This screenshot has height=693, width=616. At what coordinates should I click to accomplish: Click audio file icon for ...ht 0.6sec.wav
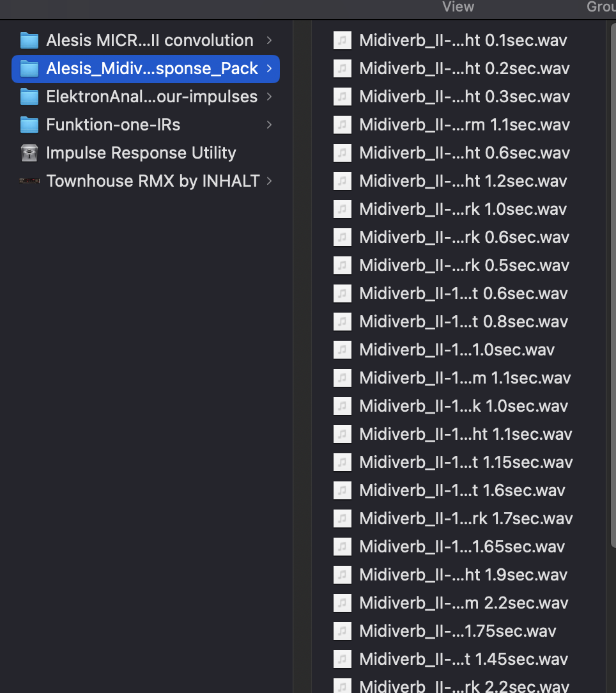click(342, 153)
